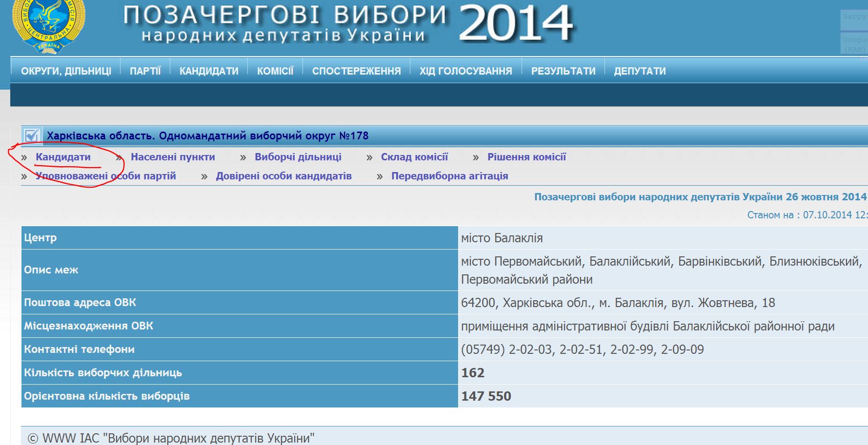
Task: Click the Склад комісії link
Action: click(x=414, y=157)
